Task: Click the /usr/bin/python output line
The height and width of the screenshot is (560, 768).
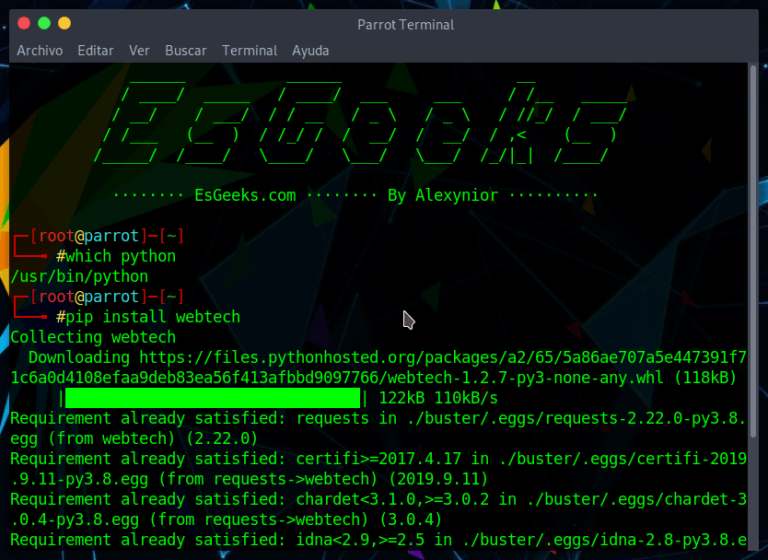Action: [79, 276]
